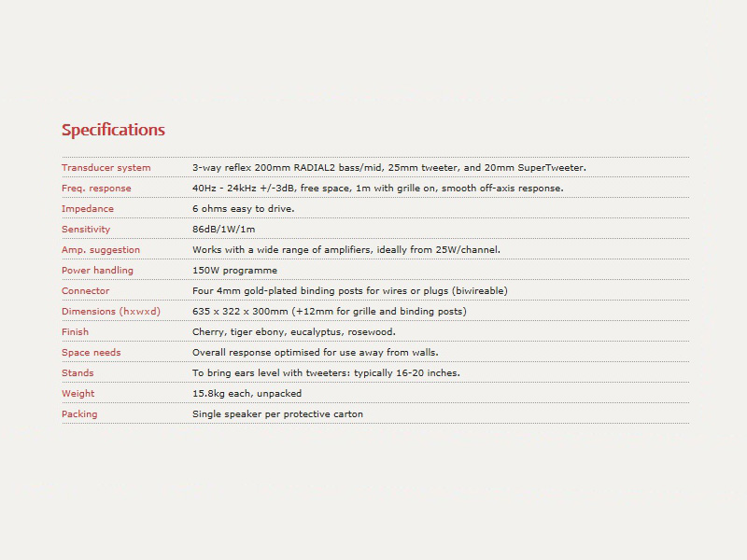This screenshot has width=747, height=560.
Task: Click the 86dB/1W/1m sensitivity value
Action: point(224,230)
